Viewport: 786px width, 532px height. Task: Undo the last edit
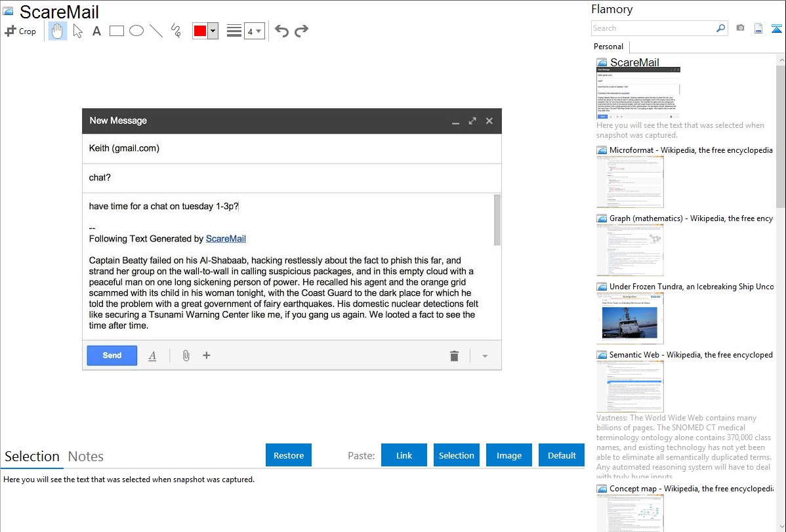(281, 31)
